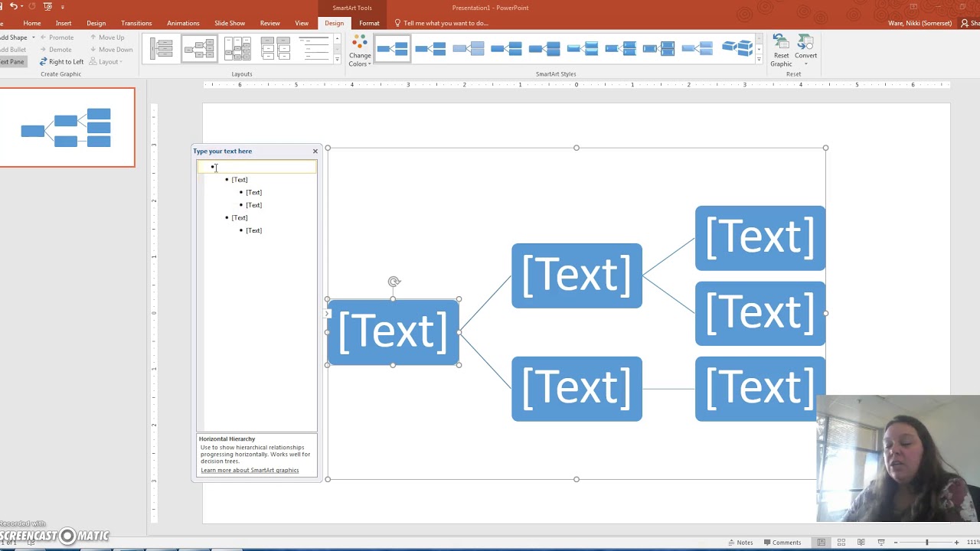The width and height of the screenshot is (980, 551).
Task: Choose the first layout thumbnail in Layouts gallery
Action: (162, 50)
